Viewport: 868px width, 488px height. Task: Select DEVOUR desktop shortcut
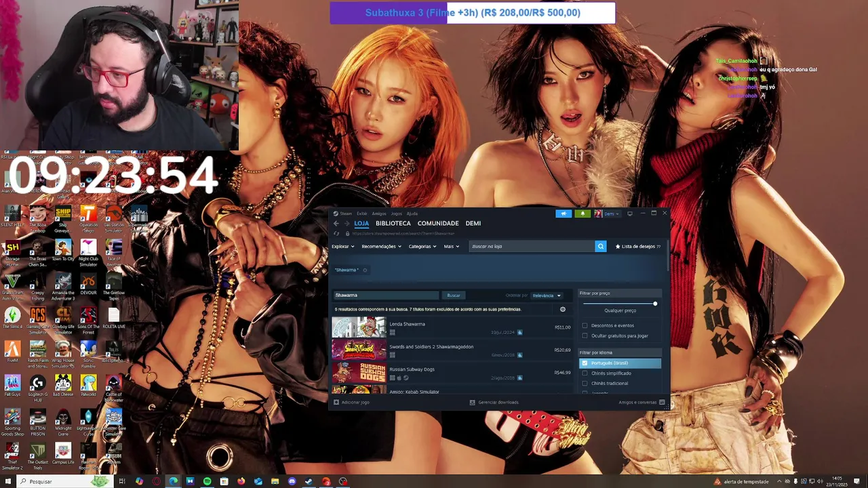tap(88, 284)
